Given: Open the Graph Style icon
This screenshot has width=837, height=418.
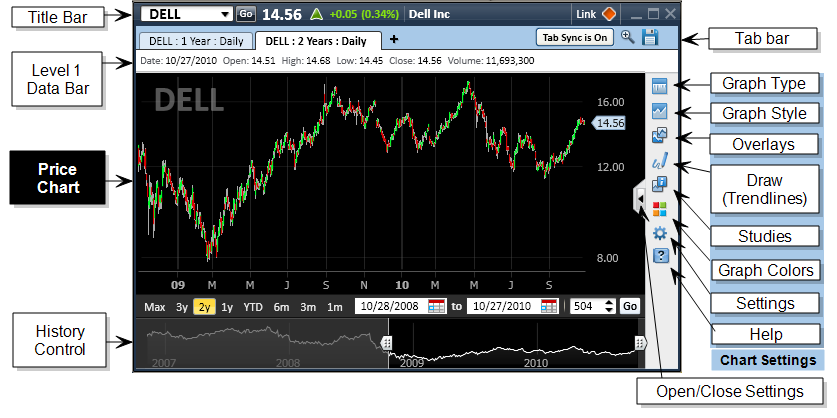Looking at the screenshot, I should [x=660, y=111].
